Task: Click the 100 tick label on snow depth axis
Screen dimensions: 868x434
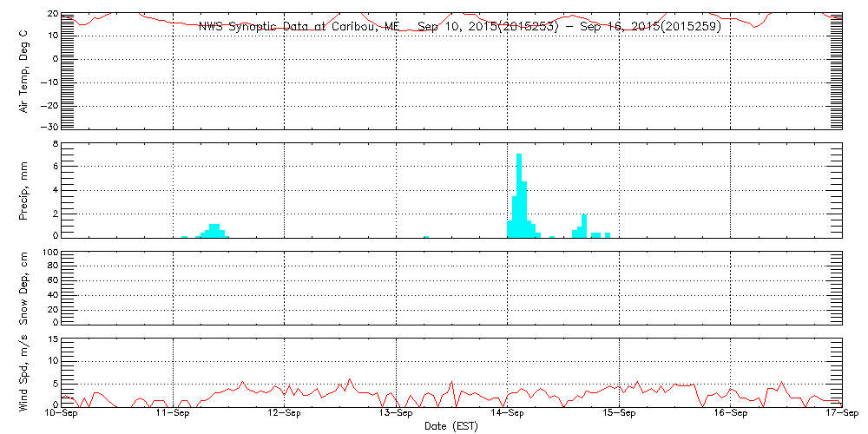Action: pos(49,253)
